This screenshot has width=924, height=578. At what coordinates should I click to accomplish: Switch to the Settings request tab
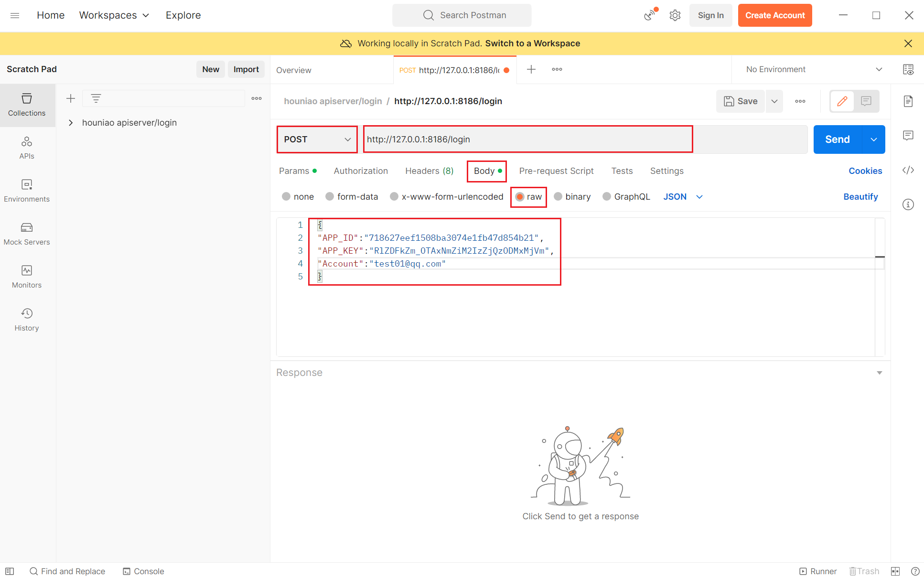[x=666, y=171]
